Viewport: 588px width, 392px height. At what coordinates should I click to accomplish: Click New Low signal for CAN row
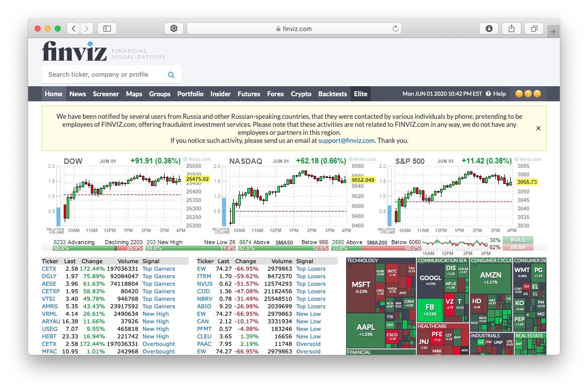(309, 321)
